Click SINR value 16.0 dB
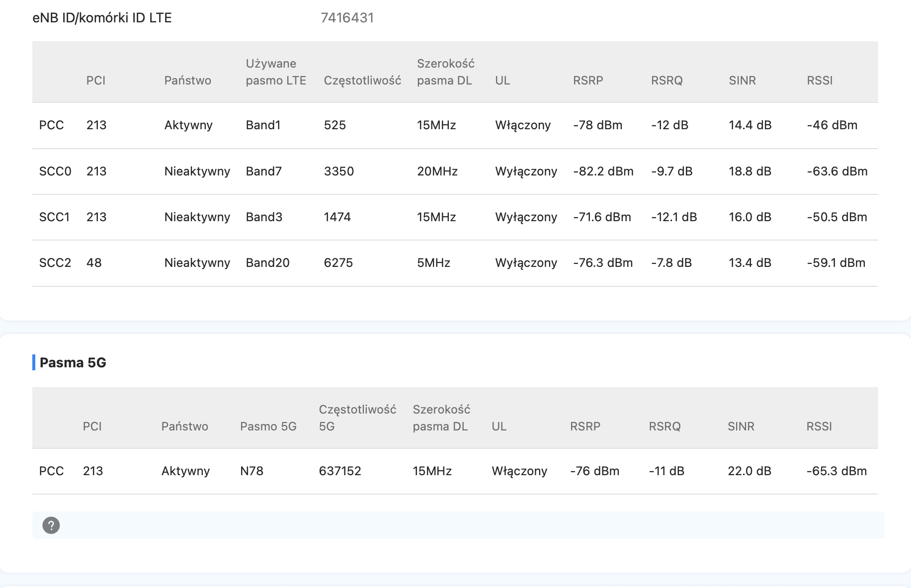The image size is (911, 588). (x=750, y=217)
